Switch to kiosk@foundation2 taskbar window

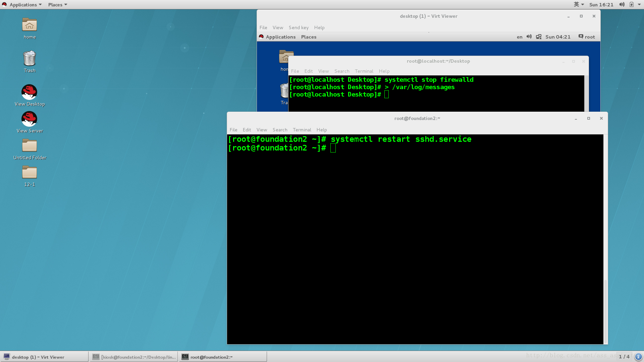pyautogui.click(x=134, y=357)
